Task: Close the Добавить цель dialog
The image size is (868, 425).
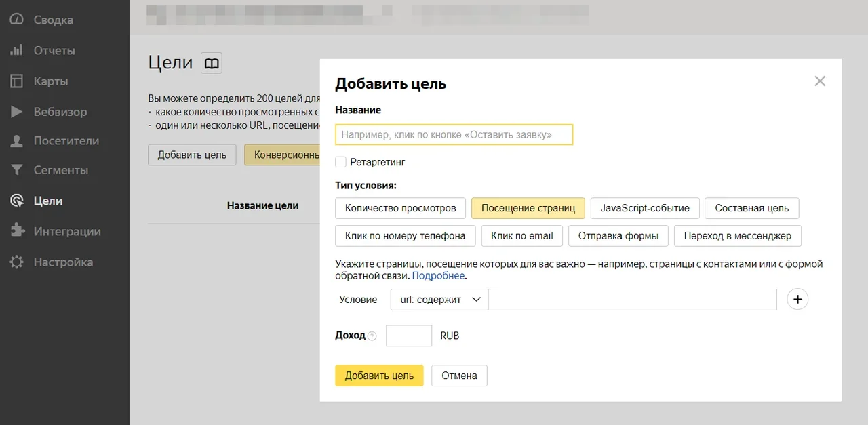Action: (820, 81)
